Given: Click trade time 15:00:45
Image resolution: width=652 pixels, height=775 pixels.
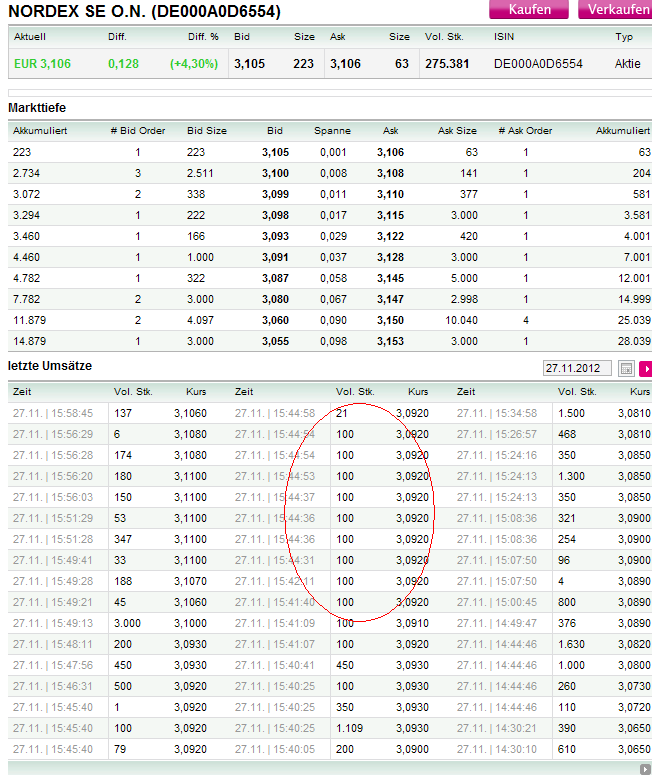Looking at the screenshot, I should coord(497,603).
